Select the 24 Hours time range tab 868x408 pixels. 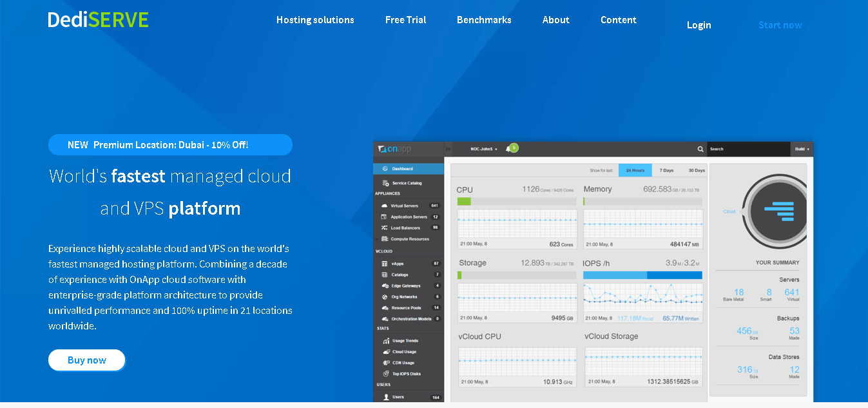click(x=635, y=170)
